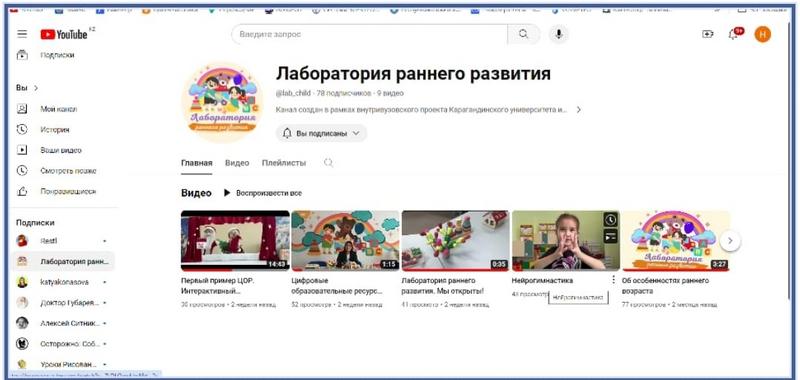800x380 pixels.
Task: Play the 14:43 puppet show thumbnail
Action: [235, 240]
